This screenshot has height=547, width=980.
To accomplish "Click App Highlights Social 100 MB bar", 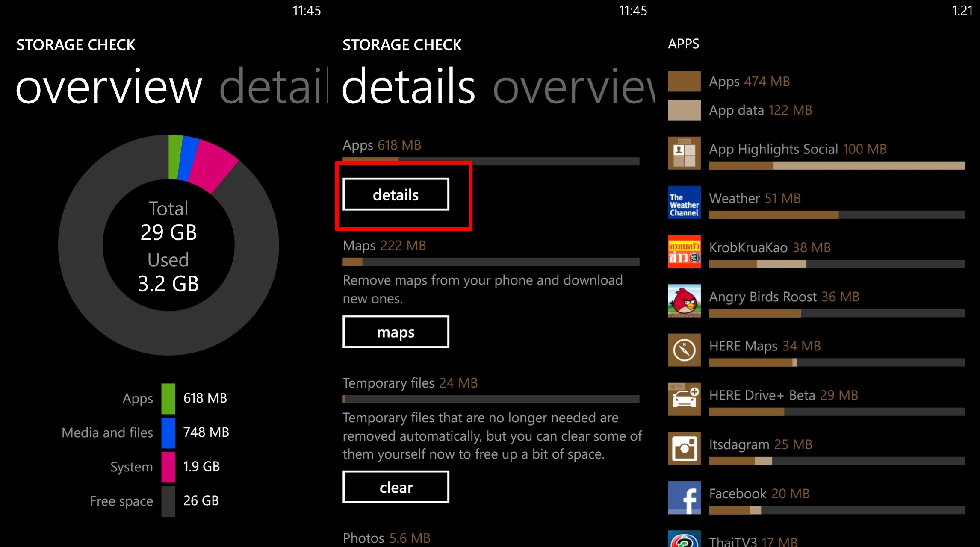I will (837, 165).
